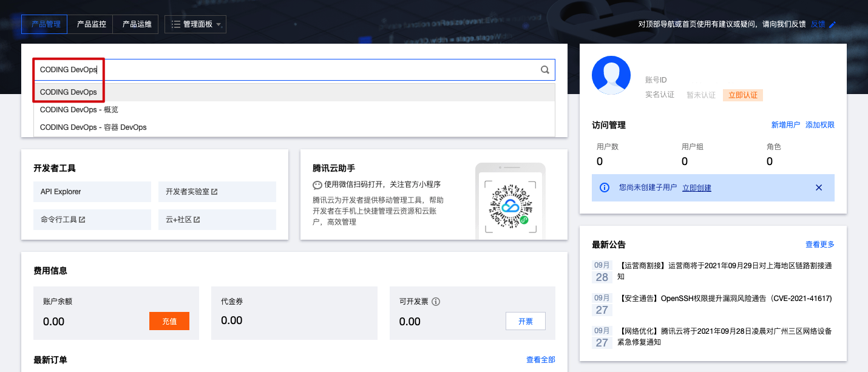Open the API Explorer tool
Viewport: 868px width, 372px height.
tap(92, 192)
